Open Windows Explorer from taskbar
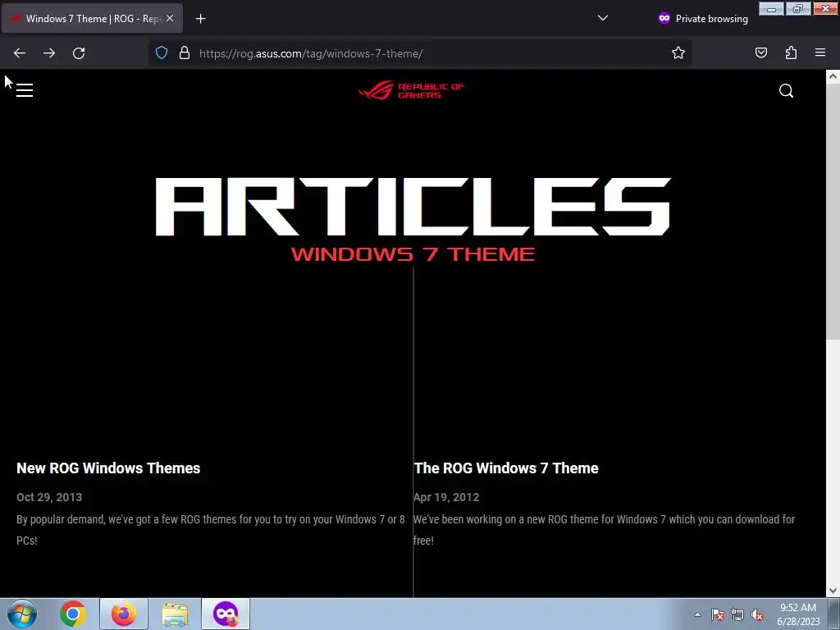840x630 pixels. pos(175,614)
